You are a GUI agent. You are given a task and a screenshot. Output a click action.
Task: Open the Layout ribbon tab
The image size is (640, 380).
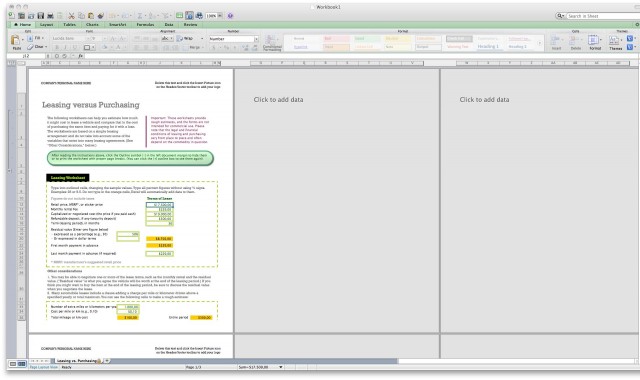click(x=46, y=24)
